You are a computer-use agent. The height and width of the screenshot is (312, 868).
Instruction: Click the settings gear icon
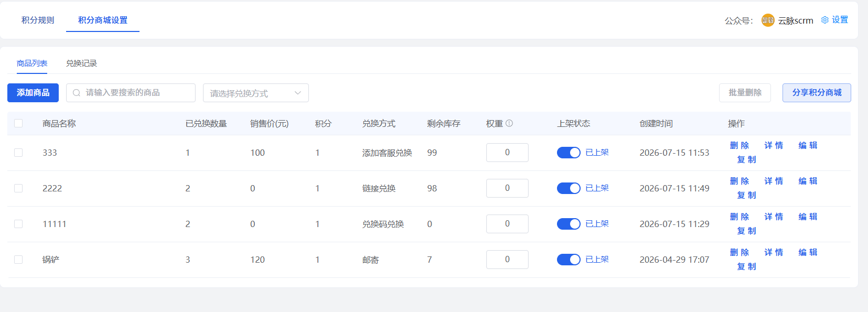(824, 20)
